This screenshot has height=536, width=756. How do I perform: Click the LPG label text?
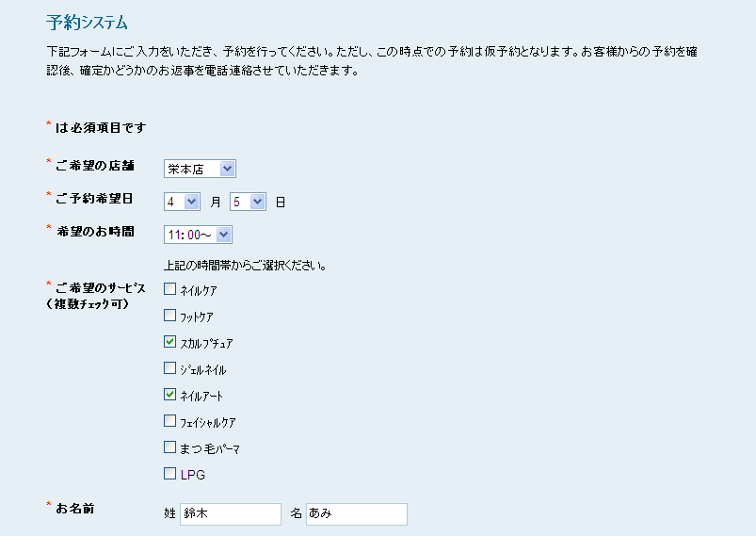(193, 475)
